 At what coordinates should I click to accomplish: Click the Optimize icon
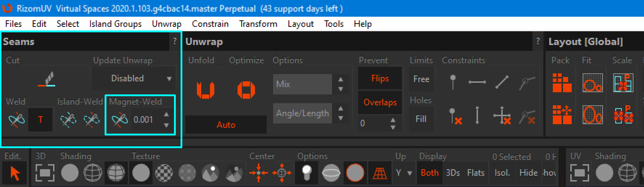(x=246, y=90)
